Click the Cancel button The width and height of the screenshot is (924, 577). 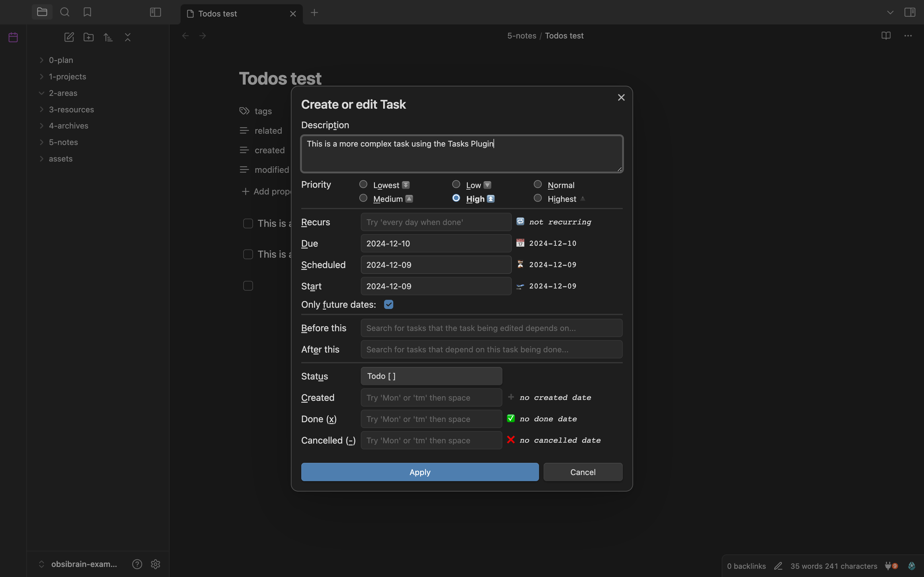coord(583,472)
